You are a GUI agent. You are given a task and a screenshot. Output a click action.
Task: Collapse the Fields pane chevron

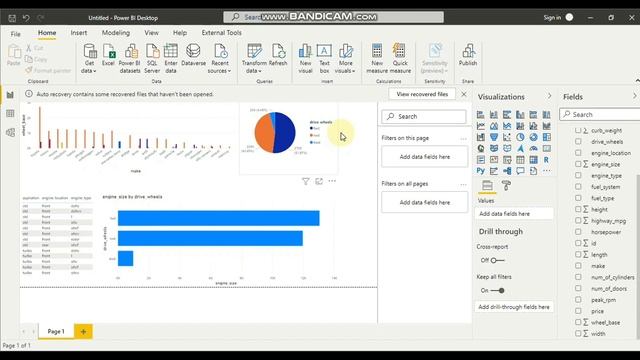634,96
